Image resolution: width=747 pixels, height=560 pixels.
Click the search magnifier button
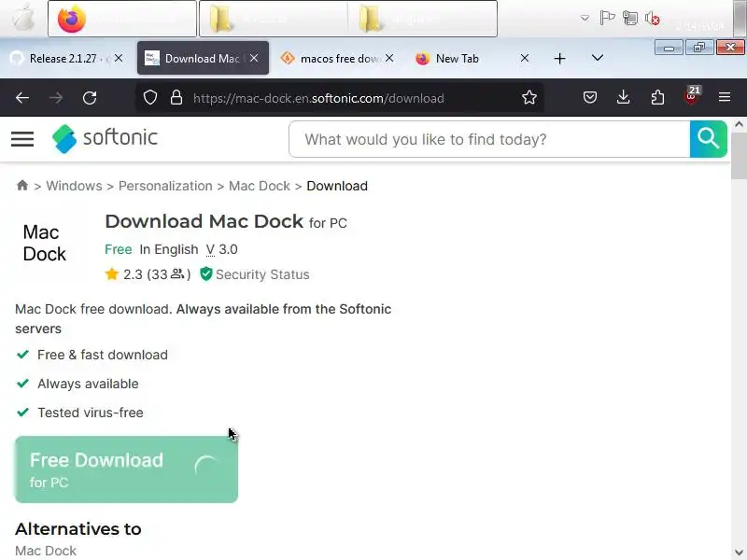(709, 139)
